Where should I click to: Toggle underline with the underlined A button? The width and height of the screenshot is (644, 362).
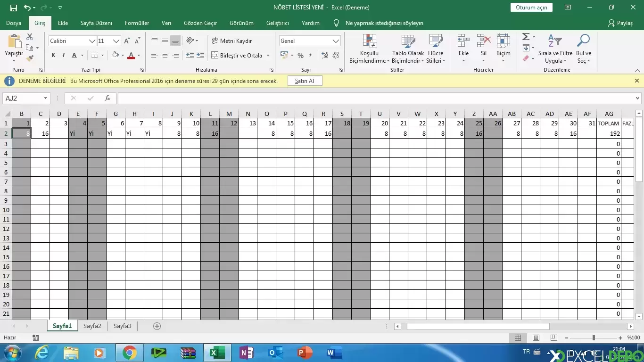click(74, 55)
